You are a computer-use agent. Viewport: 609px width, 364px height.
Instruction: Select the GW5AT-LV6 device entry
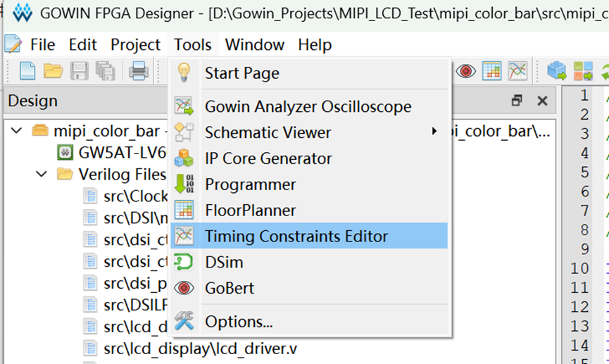point(123,153)
